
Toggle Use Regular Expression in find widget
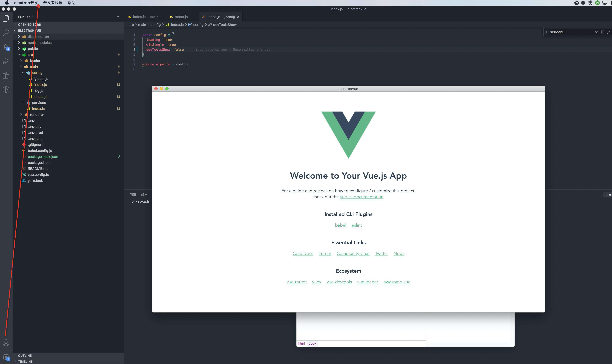(608, 32)
